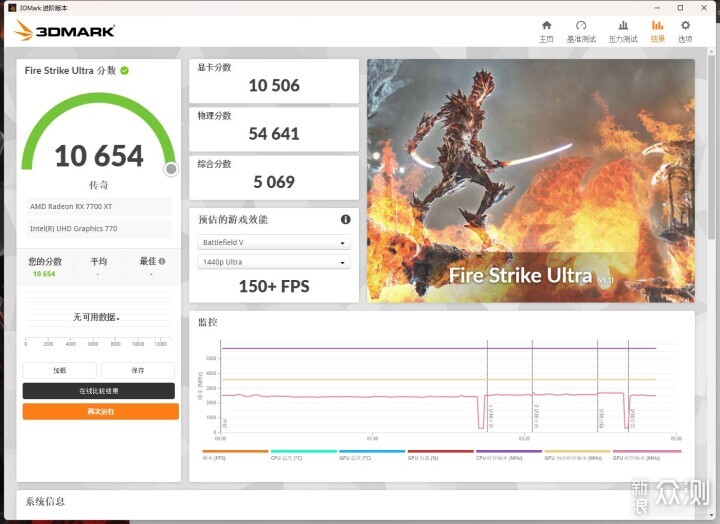Click the 10 654 overall score
Image resolution: width=720 pixels, height=524 pixels.
pos(99,156)
